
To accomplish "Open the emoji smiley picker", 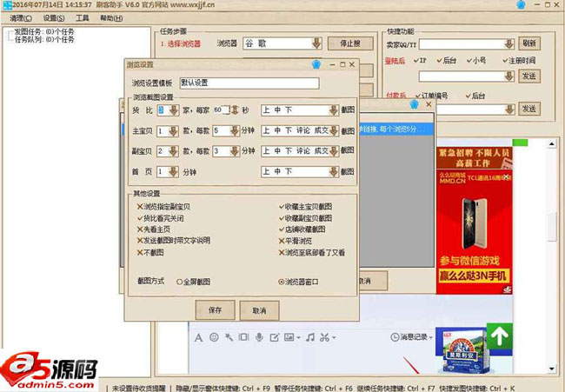I will click(214, 337).
